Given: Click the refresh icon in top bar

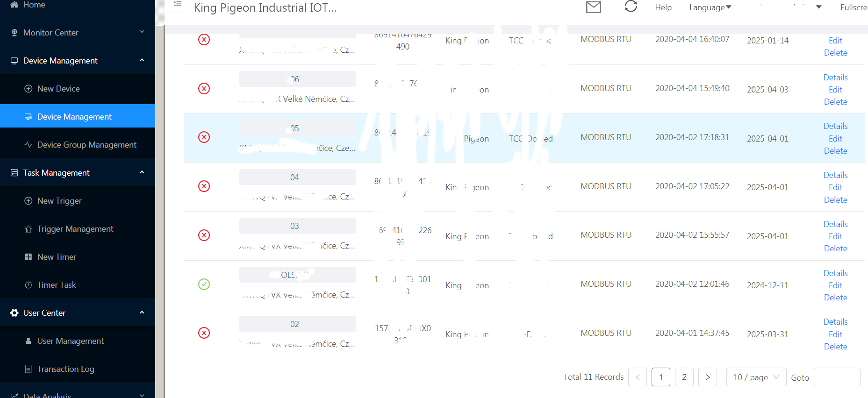Looking at the screenshot, I should coord(631,7).
